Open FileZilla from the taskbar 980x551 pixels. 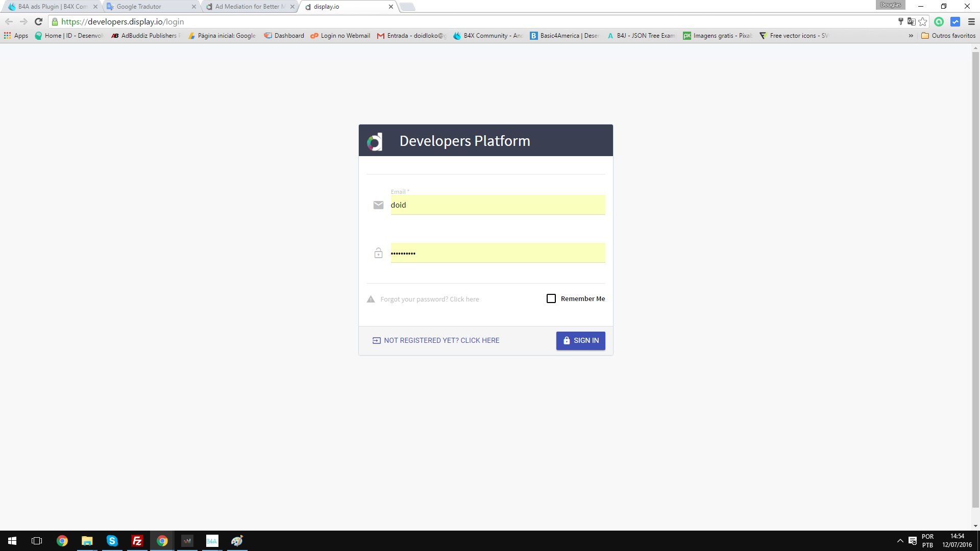point(137,541)
